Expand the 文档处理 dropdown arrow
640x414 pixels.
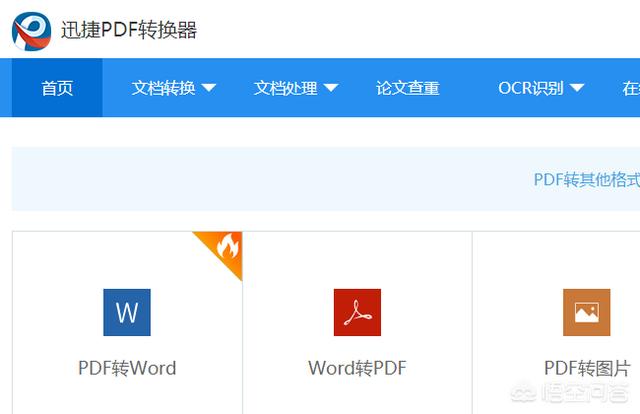click(x=331, y=88)
